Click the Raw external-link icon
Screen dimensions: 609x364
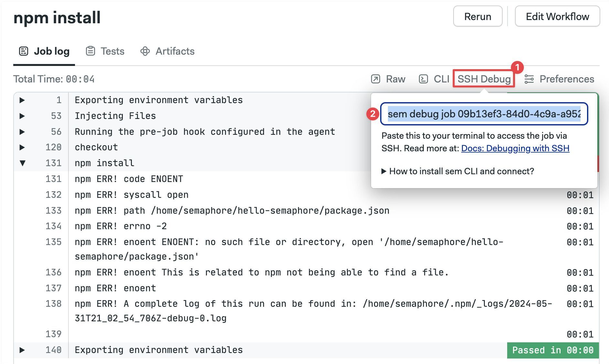point(376,79)
